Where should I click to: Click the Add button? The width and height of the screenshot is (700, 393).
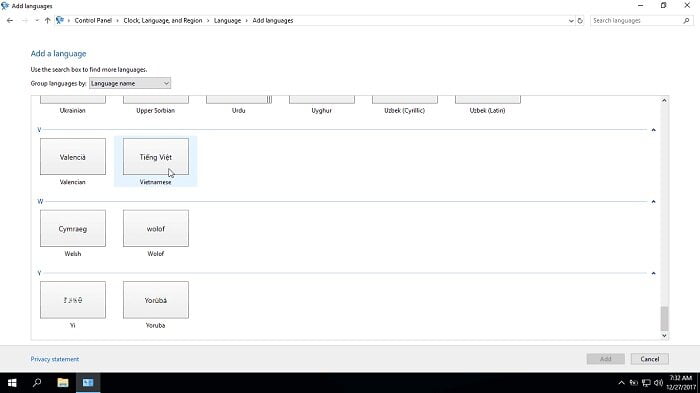pyautogui.click(x=605, y=359)
